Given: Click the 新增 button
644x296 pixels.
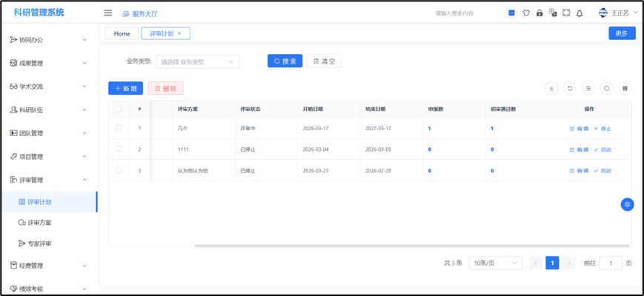Looking at the screenshot, I should pyautogui.click(x=125, y=88).
